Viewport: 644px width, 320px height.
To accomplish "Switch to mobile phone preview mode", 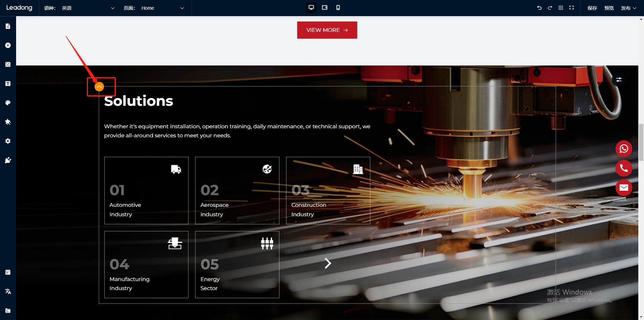I will 338,8.
